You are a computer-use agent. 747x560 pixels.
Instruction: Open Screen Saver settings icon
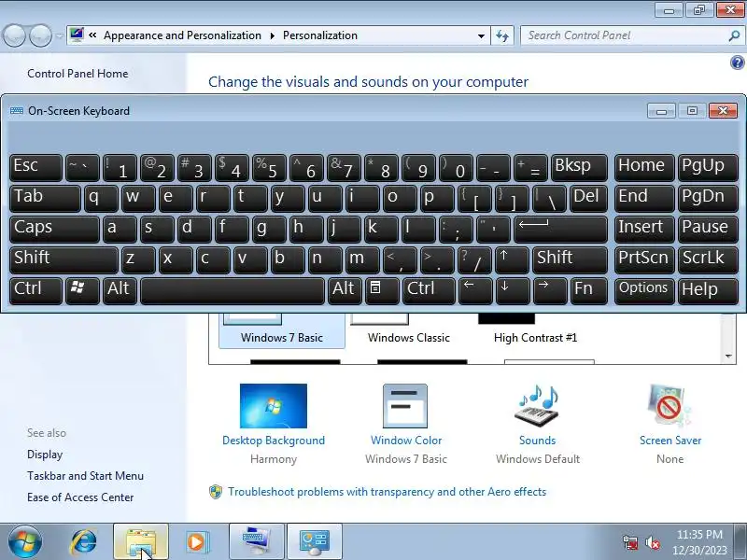tap(669, 406)
